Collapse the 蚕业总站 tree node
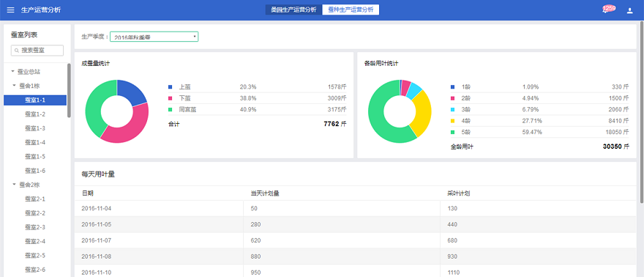Screen dimensions: 644x277 pyautogui.click(x=12, y=72)
